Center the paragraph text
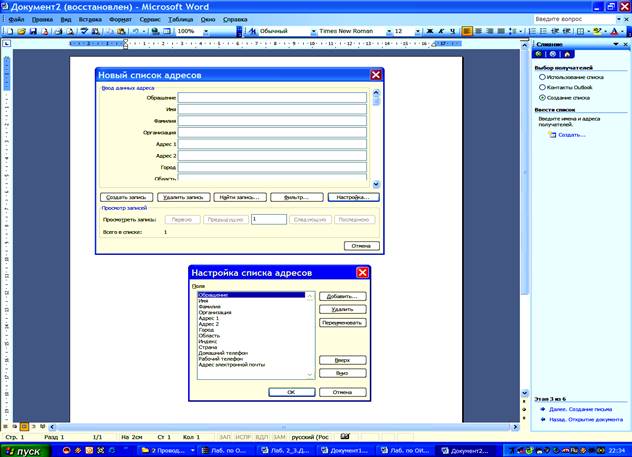Image resolution: width=632 pixels, height=457 pixels. (x=478, y=31)
